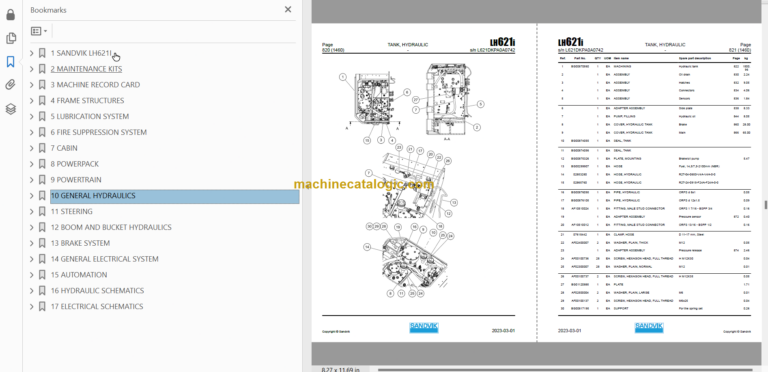Go to 2 MAINTENANCE KITS bookmark
This screenshot has width=768, height=372.
click(x=86, y=69)
